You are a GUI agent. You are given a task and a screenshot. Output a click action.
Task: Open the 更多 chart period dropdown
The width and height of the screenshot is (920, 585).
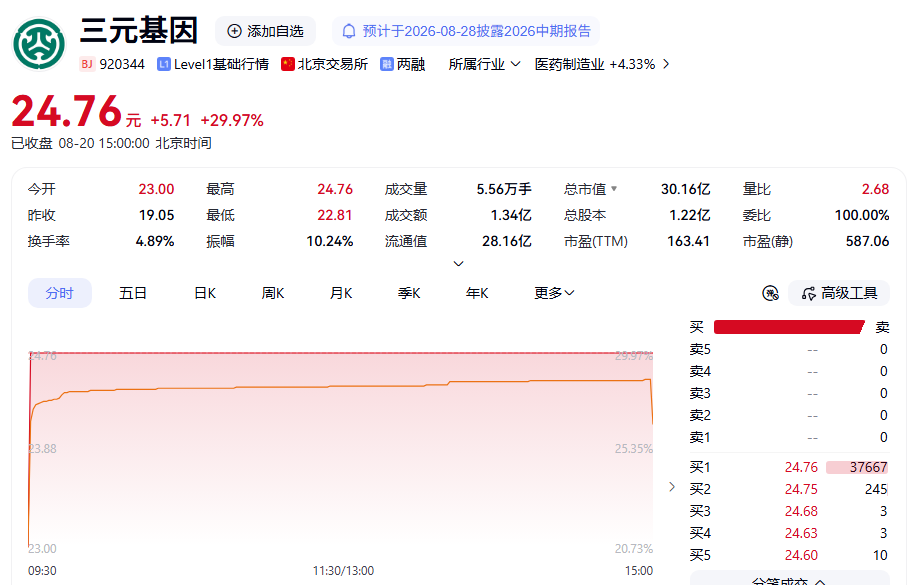554,293
